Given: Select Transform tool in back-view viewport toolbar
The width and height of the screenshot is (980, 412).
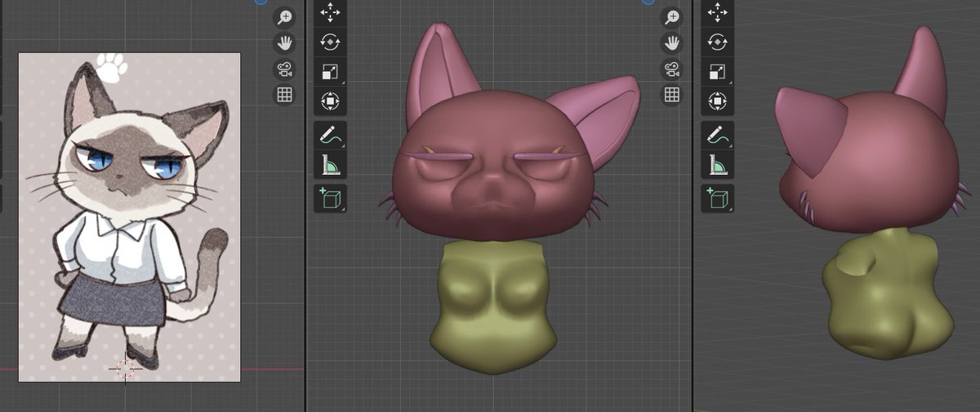Looking at the screenshot, I should [x=717, y=101].
